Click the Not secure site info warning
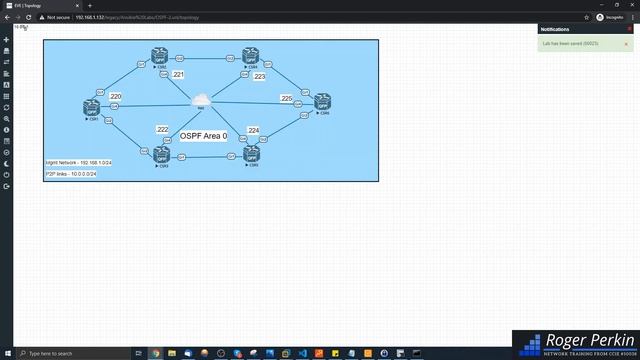Viewport: 640px width, 360px height. tap(55, 18)
